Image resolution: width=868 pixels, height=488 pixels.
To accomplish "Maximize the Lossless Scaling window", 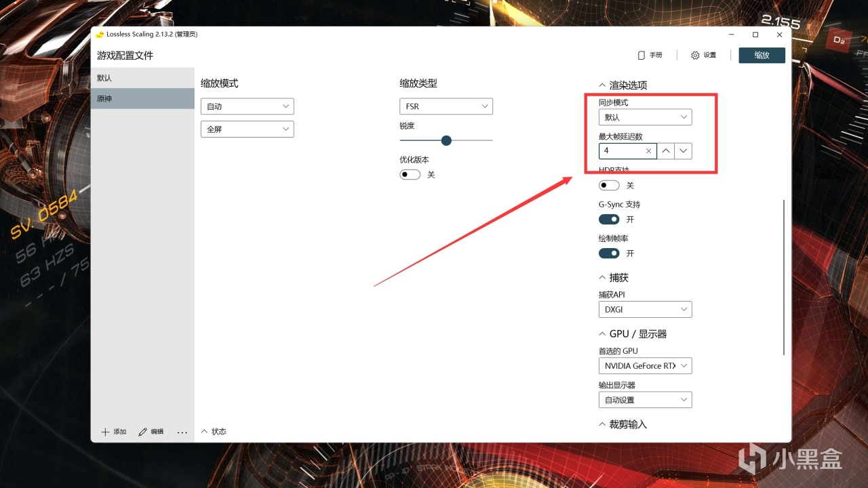I will coord(755,35).
